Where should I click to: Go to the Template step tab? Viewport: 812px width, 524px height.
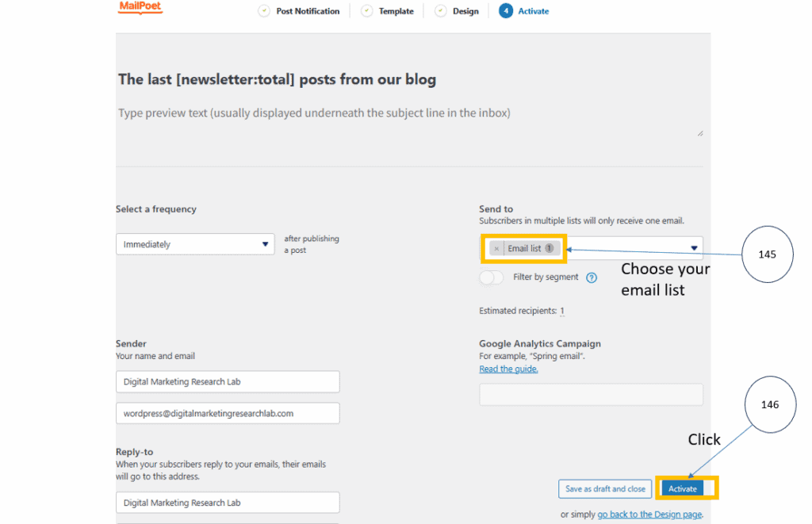[x=396, y=11]
